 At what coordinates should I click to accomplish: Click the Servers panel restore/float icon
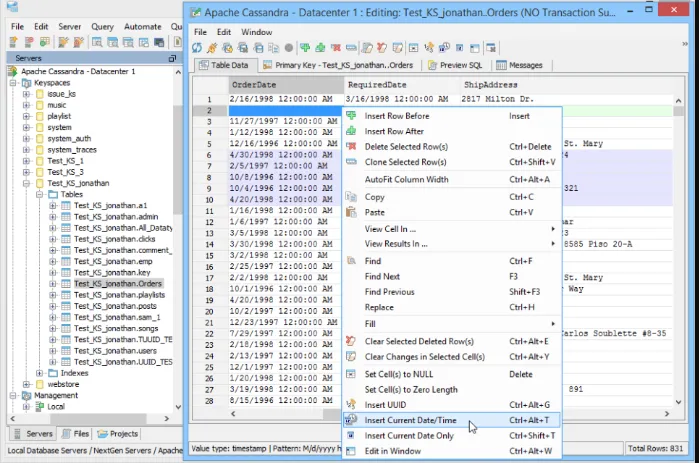(x=173, y=58)
